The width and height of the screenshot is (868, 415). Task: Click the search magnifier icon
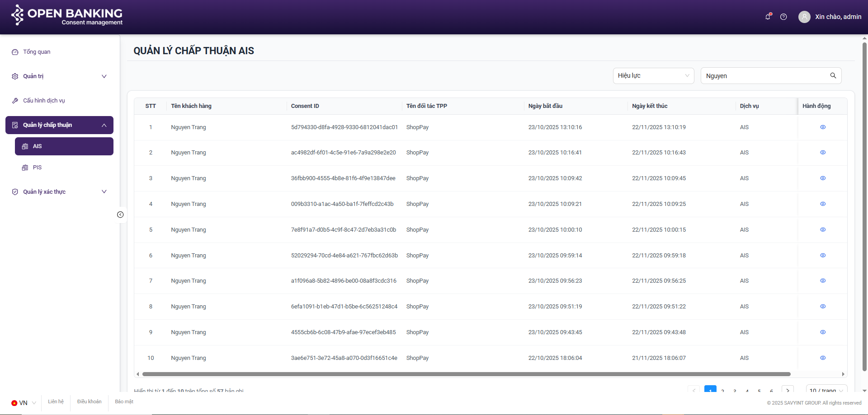pos(833,75)
